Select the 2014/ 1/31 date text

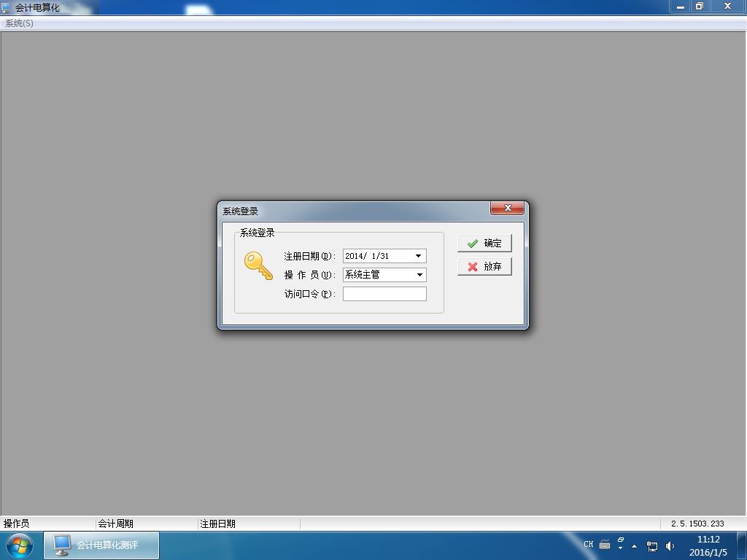pos(367,256)
